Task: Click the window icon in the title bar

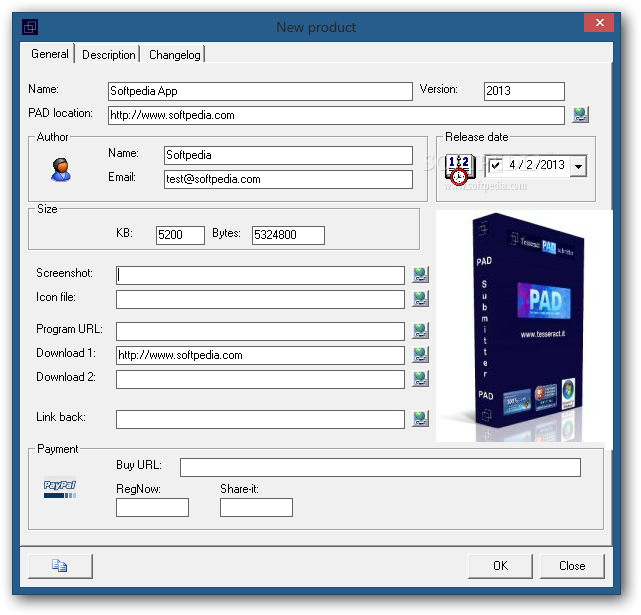Action: point(30,27)
